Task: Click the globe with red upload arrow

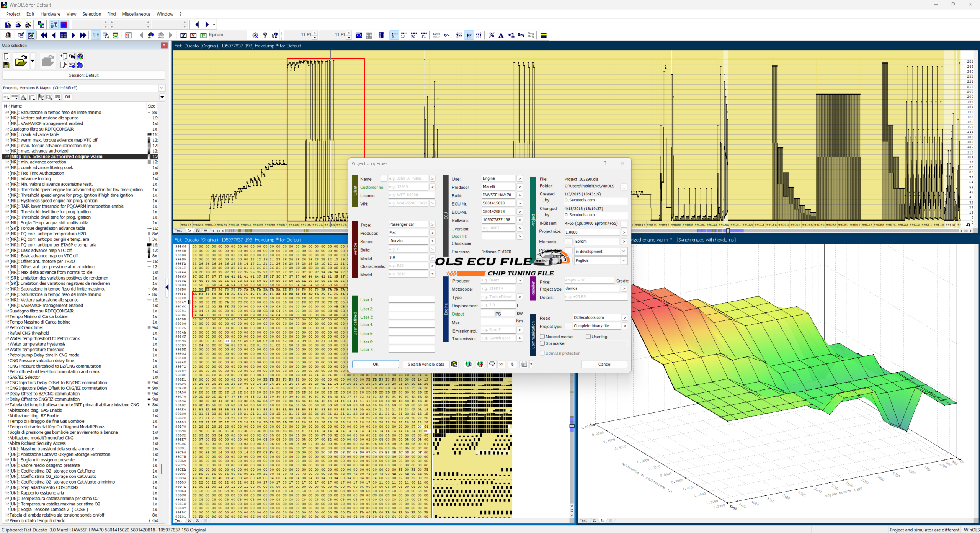Action: (480, 364)
